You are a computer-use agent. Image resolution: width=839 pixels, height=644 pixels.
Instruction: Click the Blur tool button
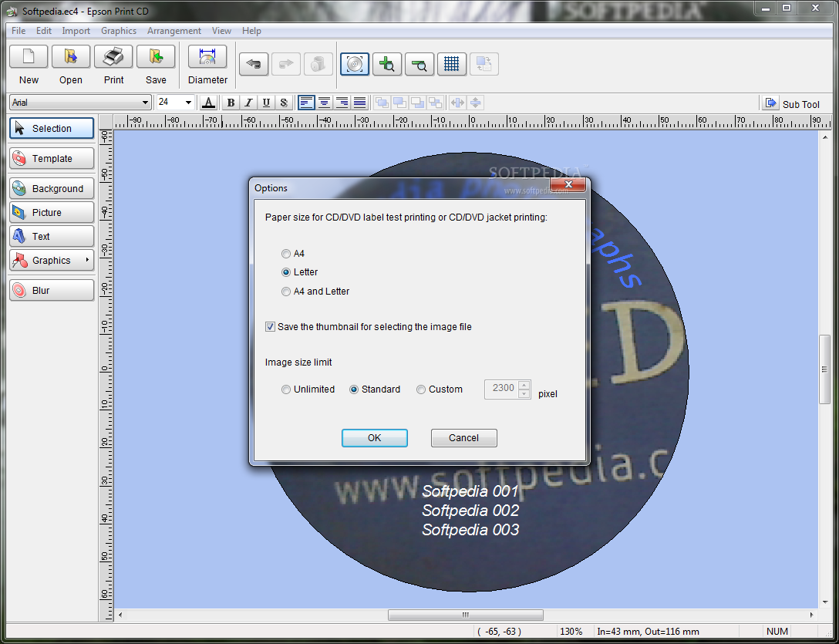pos(52,290)
